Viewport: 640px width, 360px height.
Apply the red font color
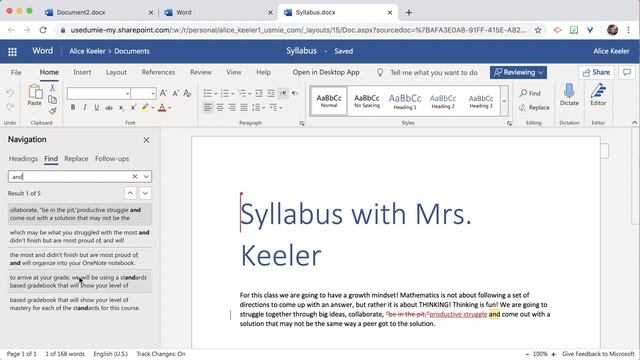click(x=162, y=108)
